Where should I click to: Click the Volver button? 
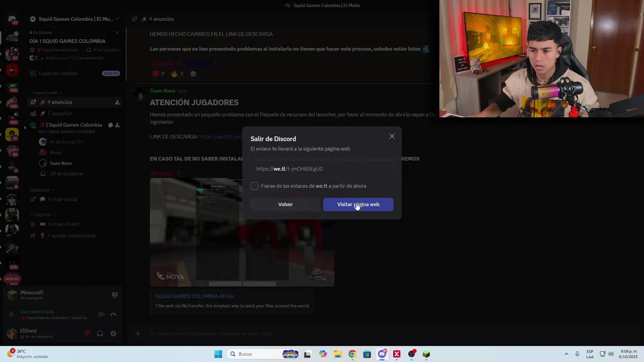(x=285, y=204)
